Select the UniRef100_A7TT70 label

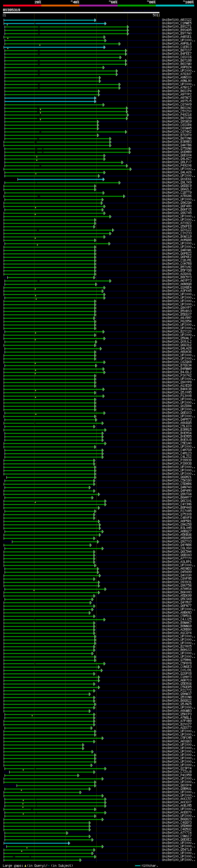pyautogui.click(x=177, y=558)
